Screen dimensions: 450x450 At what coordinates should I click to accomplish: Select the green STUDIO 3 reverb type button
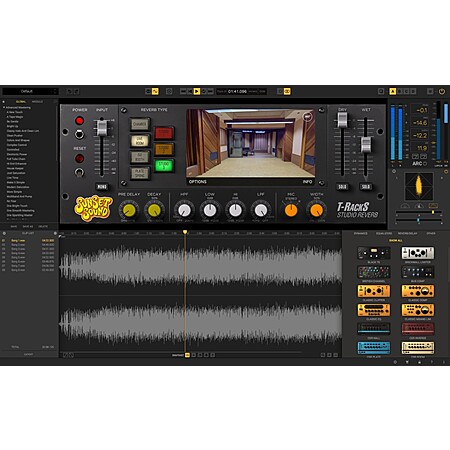164,165
